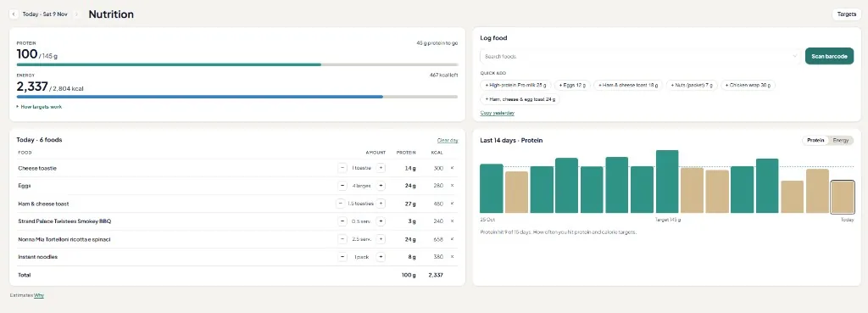Remove Eggs row with x icon
Screen dimensions: 868x313
pos(453,186)
